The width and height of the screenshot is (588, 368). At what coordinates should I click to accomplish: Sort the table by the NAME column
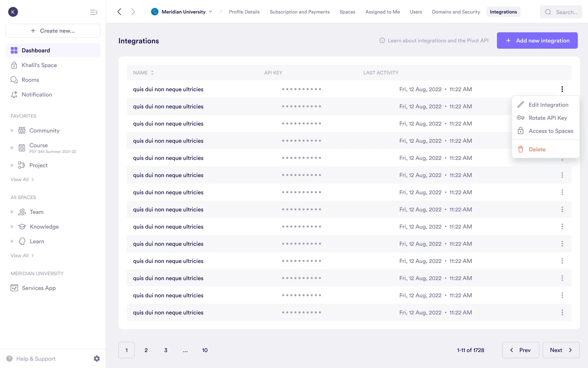click(x=151, y=72)
